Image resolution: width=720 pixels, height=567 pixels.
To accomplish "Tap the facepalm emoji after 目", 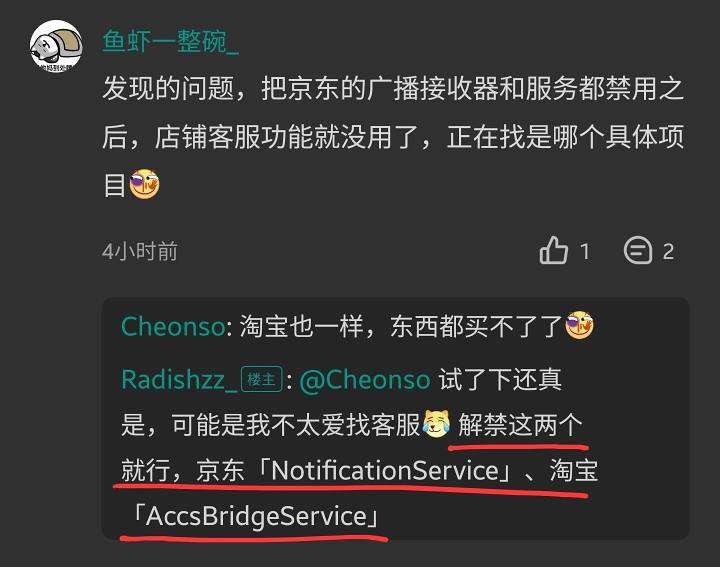I will (144, 184).
